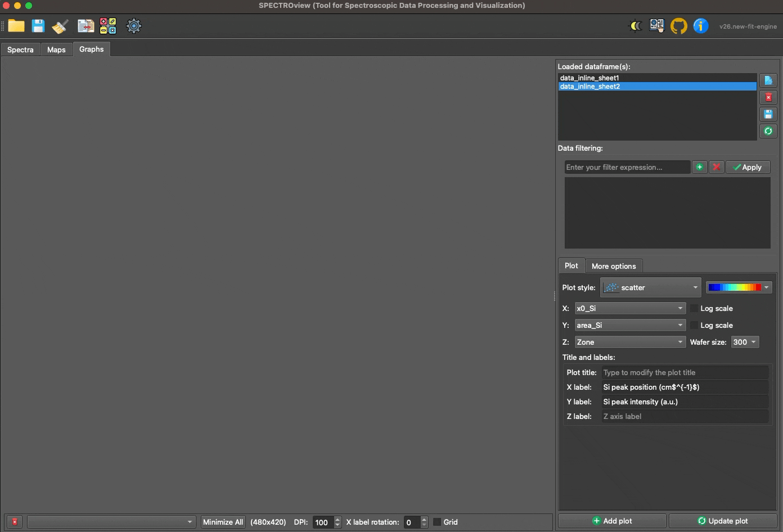Image resolution: width=783 pixels, height=532 pixels.
Task: Select data_inline_sheet1 dataframe
Action: [x=657, y=78]
